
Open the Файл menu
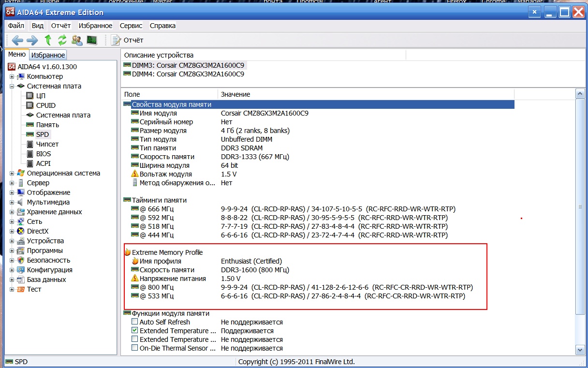click(16, 26)
